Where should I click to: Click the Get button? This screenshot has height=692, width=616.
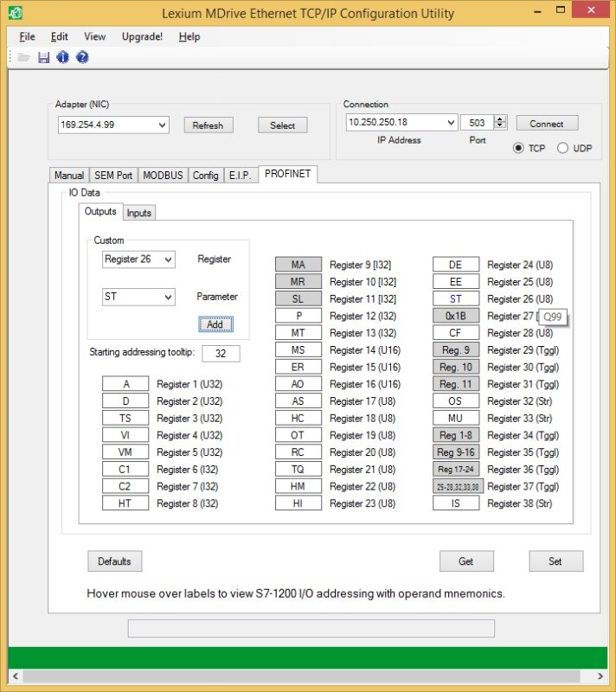(x=466, y=561)
